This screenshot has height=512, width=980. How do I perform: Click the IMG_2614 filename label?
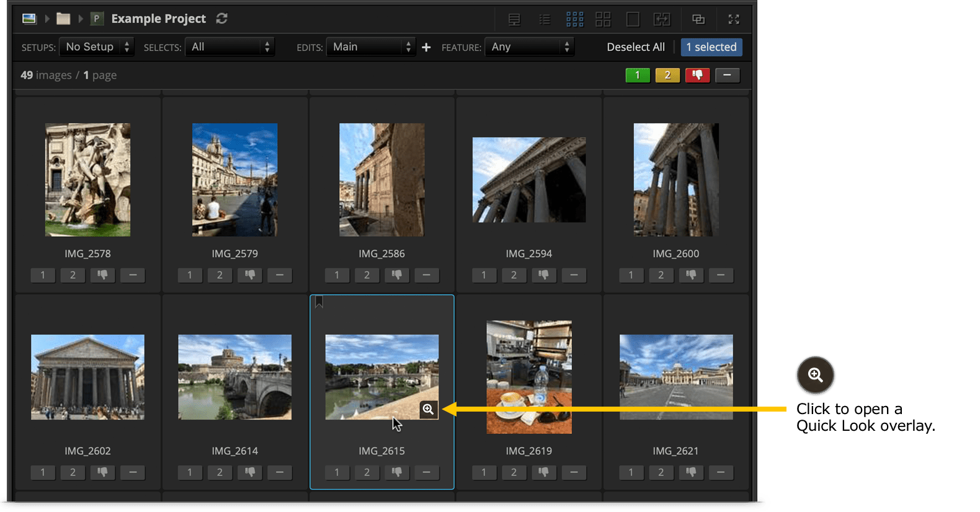point(234,451)
